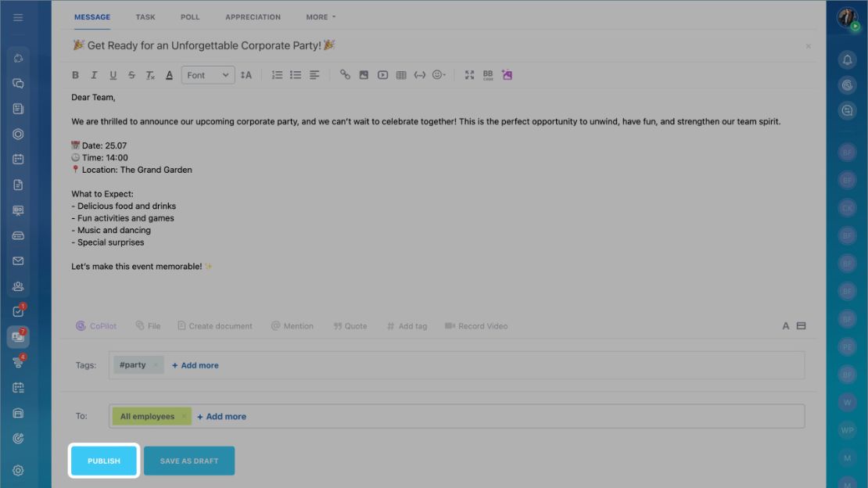This screenshot has height=488, width=868.
Task: Insert a numbered list
Action: (x=277, y=75)
